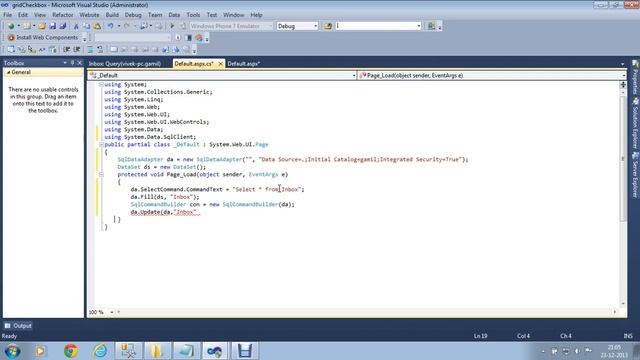Viewport: 640px width, 360px height.
Task: Click the Help menu
Action: (256, 15)
